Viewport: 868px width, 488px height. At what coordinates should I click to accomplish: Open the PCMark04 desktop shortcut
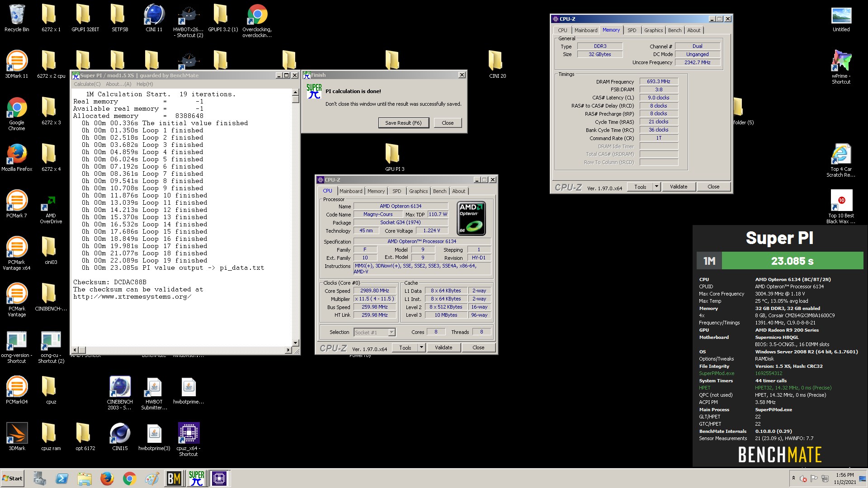17,390
